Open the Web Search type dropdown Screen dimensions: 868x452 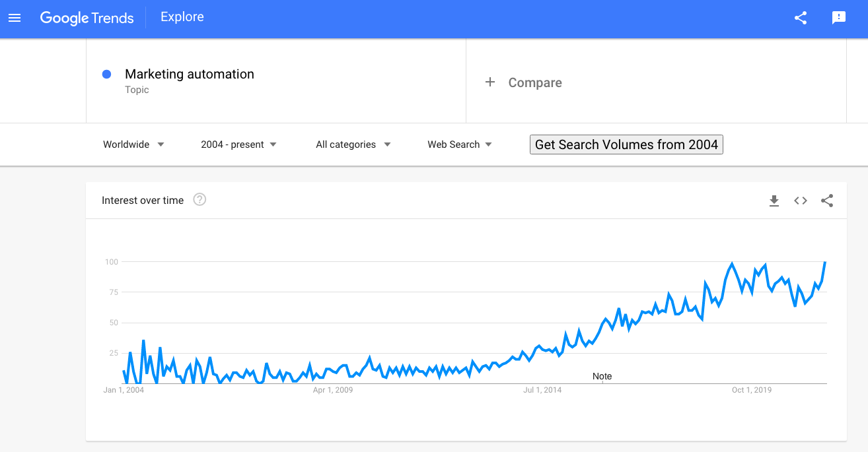click(459, 144)
